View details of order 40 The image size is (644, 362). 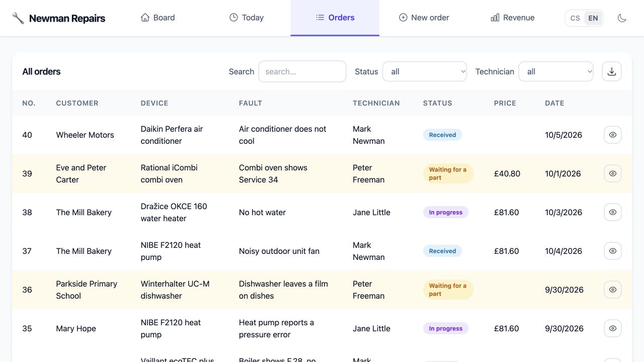[x=613, y=135]
